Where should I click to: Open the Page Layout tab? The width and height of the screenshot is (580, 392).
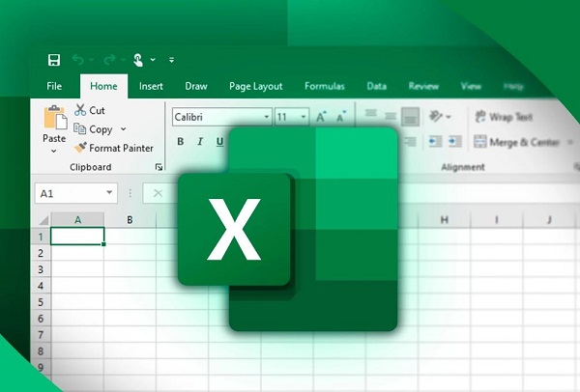(x=255, y=86)
